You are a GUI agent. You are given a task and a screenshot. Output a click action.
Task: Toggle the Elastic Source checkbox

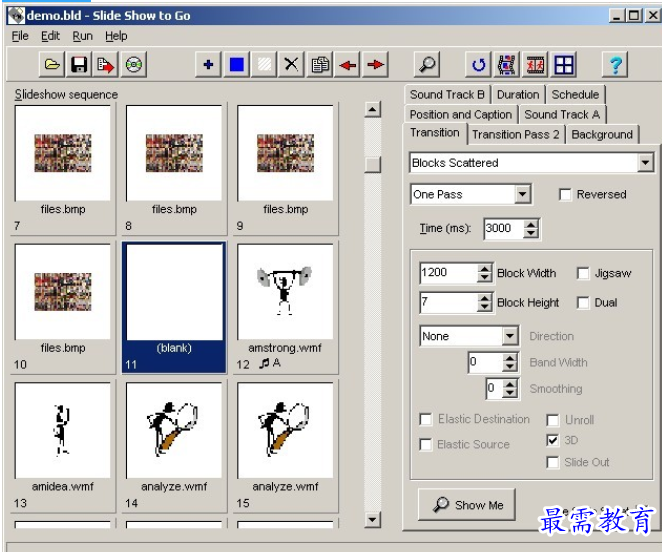[x=426, y=445]
